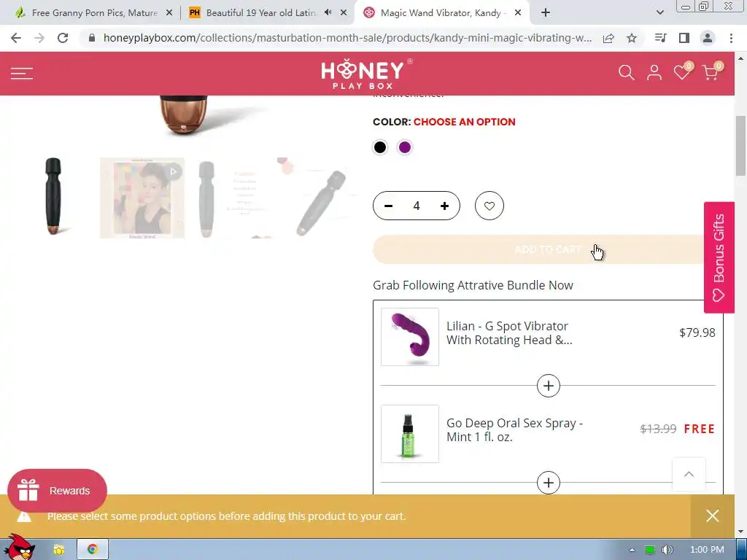Click the green network tray icon
The image size is (747, 560).
click(649, 550)
